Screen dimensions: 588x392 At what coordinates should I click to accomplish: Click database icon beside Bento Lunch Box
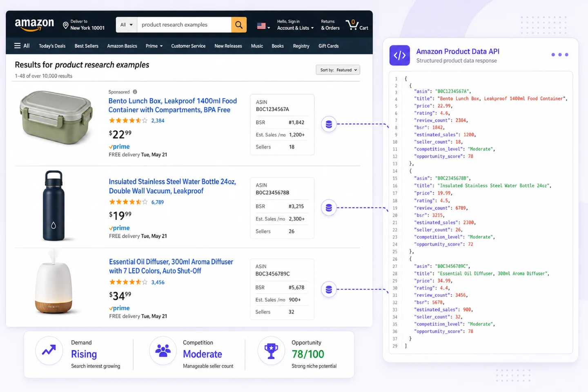pyautogui.click(x=329, y=124)
